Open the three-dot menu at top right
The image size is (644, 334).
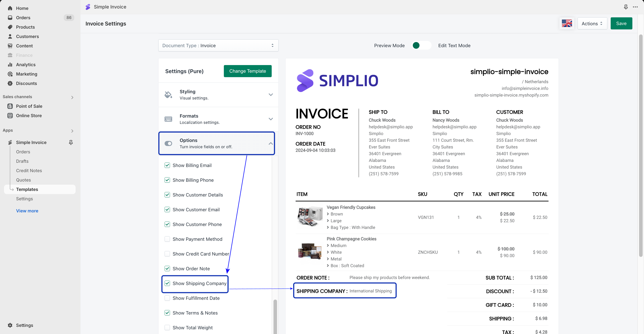click(x=635, y=7)
